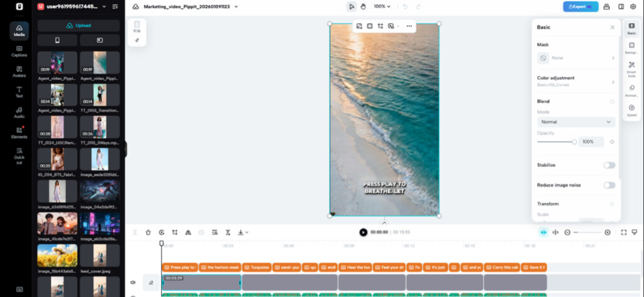Select the Text tool in sidebar
The width and height of the screenshot is (644, 297).
click(x=19, y=92)
